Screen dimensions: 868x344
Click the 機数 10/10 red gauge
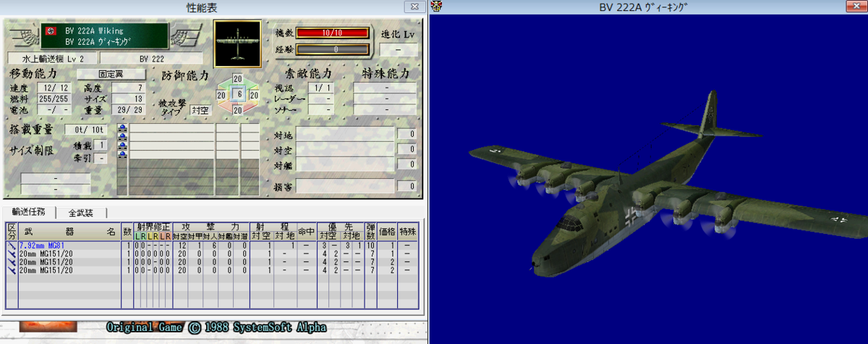tap(332, 33)
